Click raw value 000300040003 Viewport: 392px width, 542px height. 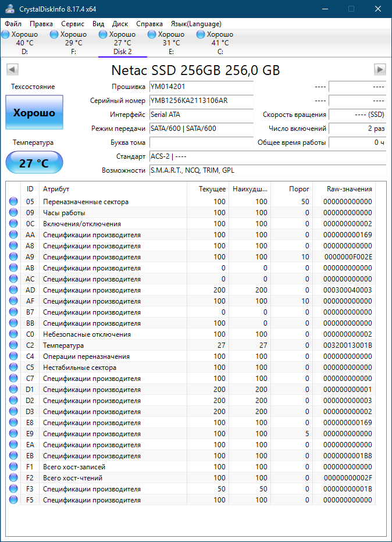[x=348, y=290]
